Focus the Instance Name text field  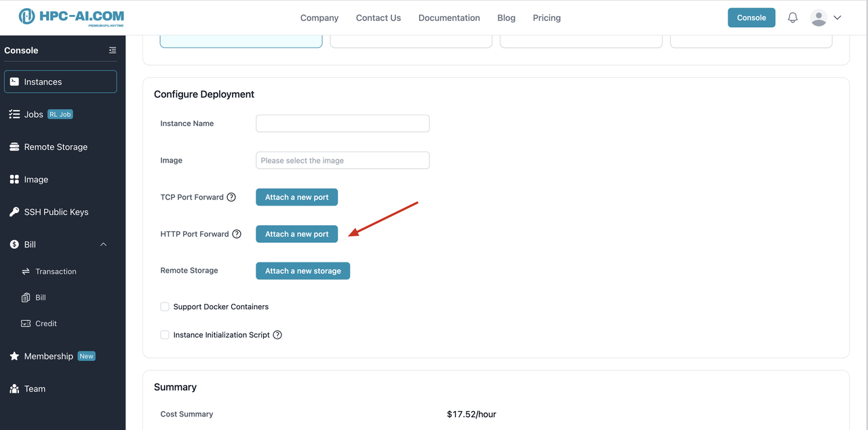pos(342,123)
